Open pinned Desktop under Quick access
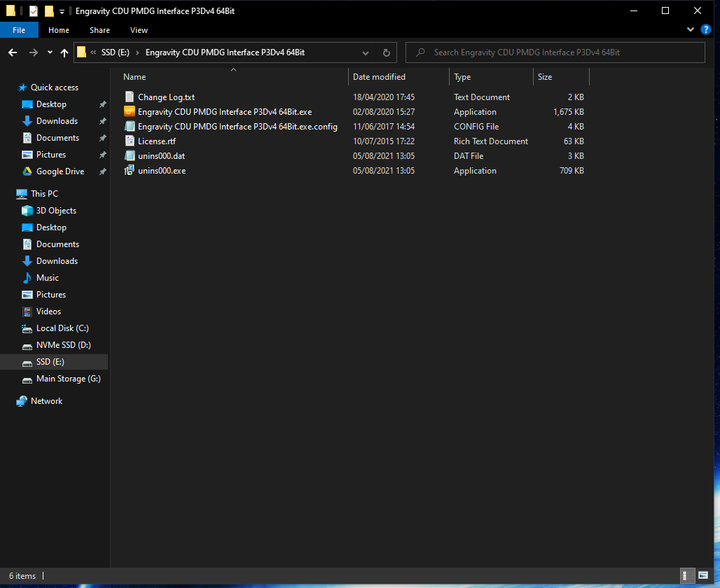 (x=51, y=104)
